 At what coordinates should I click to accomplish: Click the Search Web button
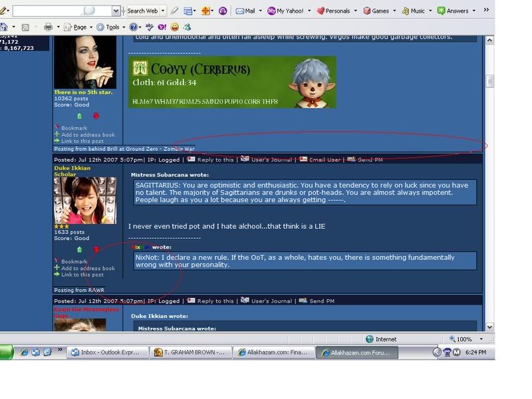[x=142, y=11]
